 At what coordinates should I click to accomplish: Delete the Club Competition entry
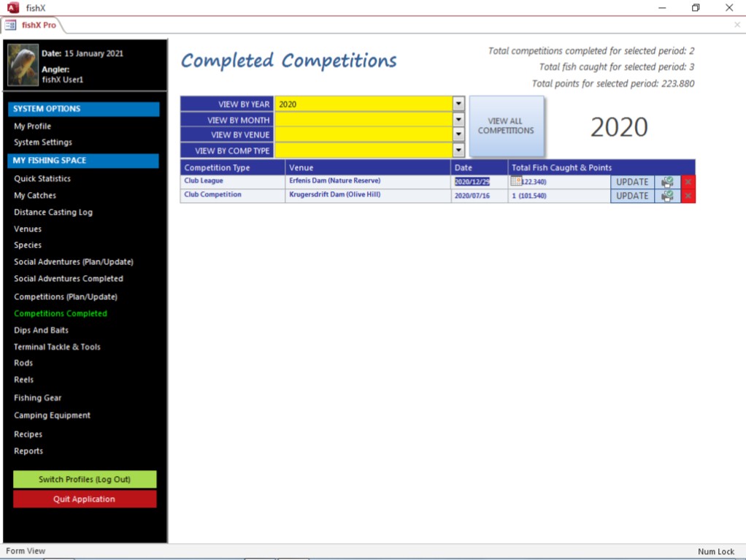(x=688, y=196)
